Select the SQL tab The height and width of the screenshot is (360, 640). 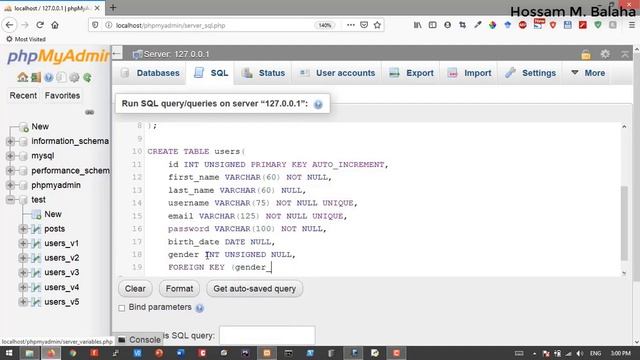tap(211, 73)
